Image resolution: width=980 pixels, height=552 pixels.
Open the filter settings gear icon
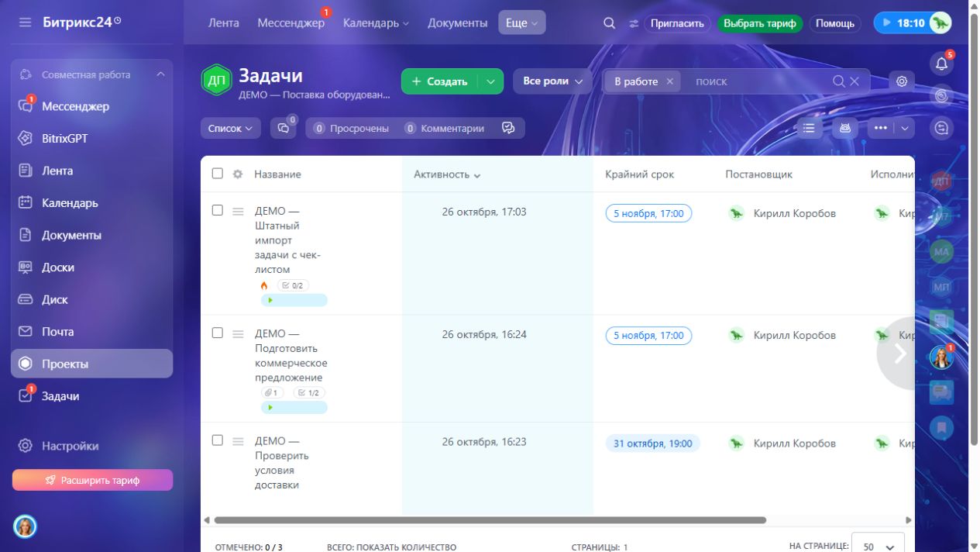(x=902, y=81)
